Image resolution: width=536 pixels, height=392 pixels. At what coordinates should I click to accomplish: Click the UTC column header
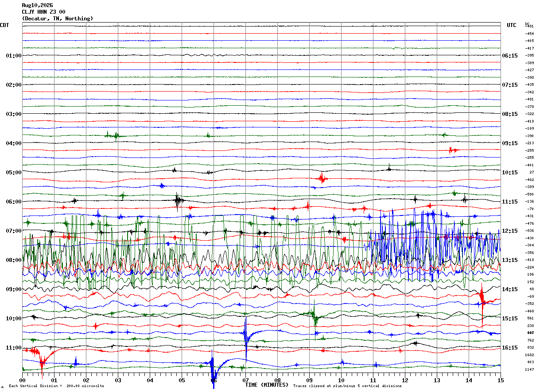coord(512,25)
